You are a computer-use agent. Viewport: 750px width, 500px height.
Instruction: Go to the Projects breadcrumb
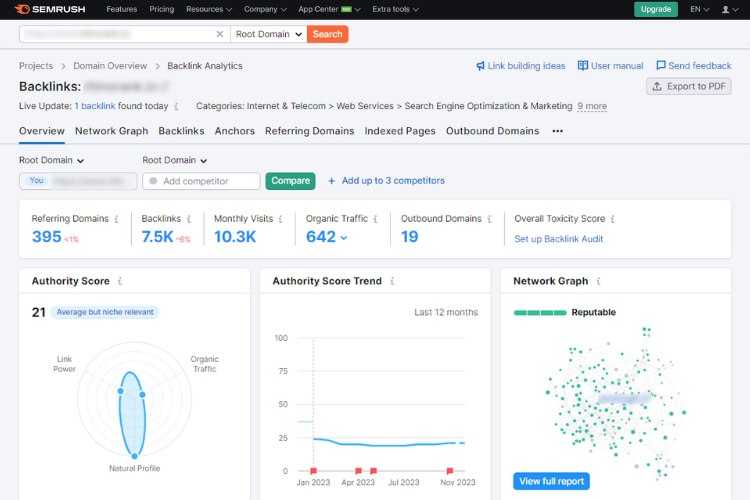36,66
